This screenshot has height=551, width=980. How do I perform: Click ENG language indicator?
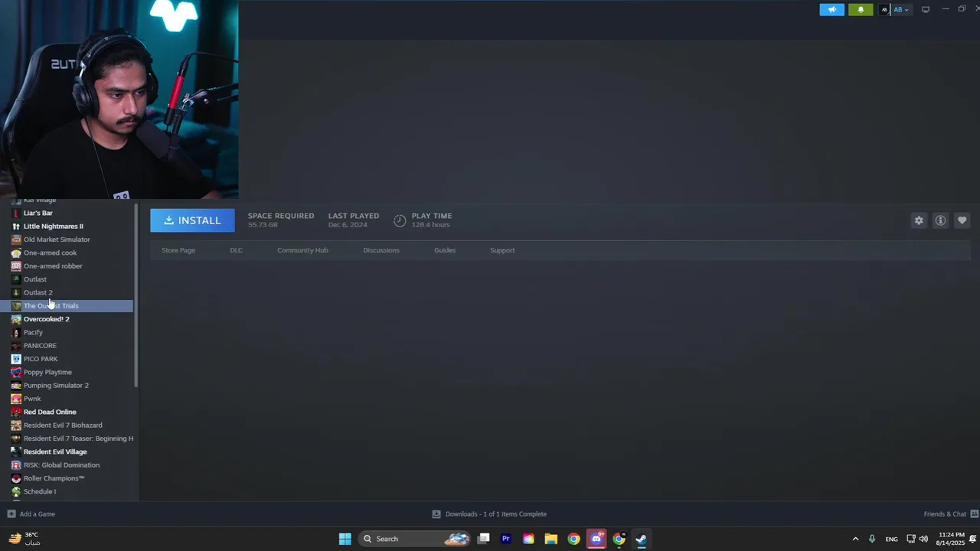[x=891, y=540]
